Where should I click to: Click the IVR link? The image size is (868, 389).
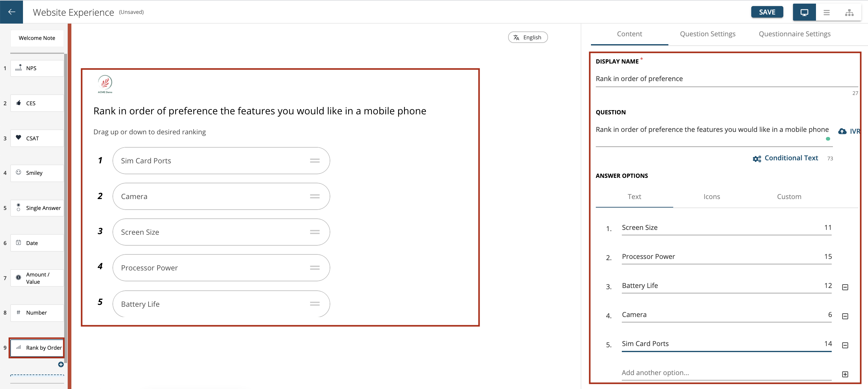click(854, 131)
